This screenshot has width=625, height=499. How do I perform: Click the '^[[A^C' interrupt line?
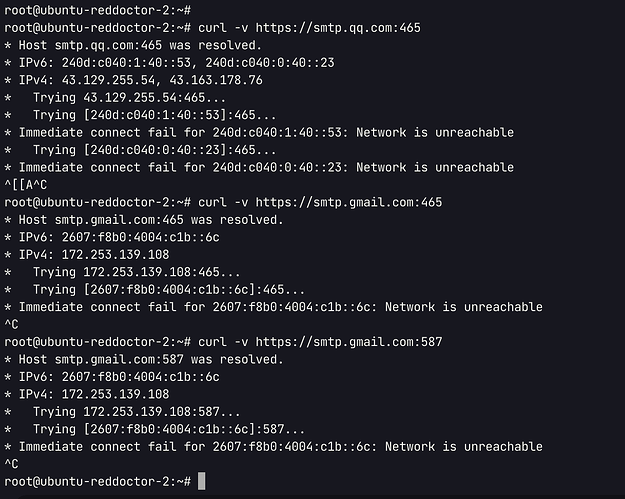click(x=26, y=185)
